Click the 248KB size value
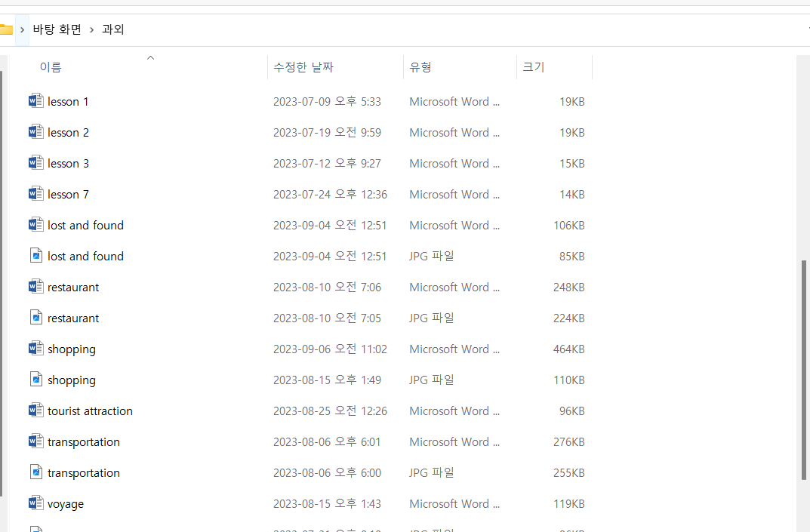Image resolution: width=810 pixels, height=532 pixels. click(568, 288)
